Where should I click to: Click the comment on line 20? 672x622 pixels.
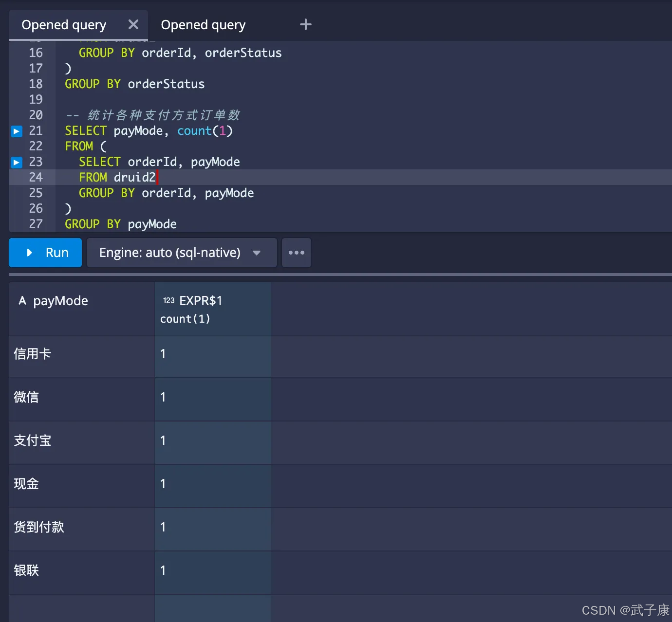click(153, 115)
